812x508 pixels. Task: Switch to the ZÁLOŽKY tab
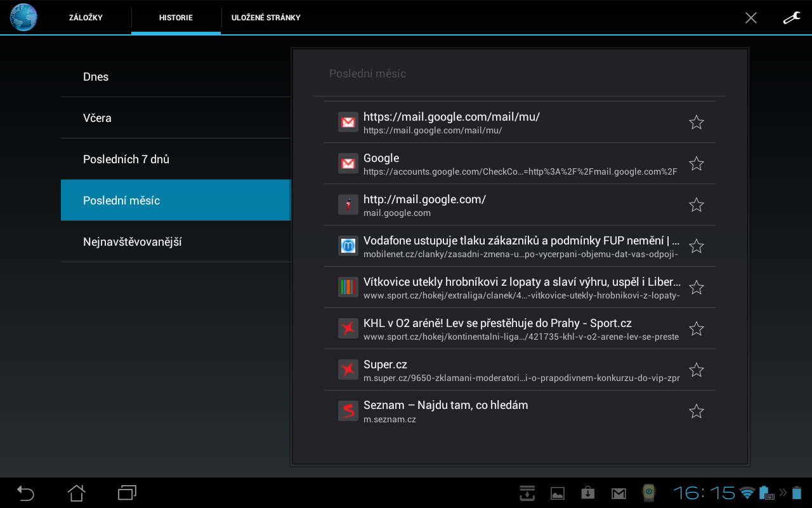point(86,17)
